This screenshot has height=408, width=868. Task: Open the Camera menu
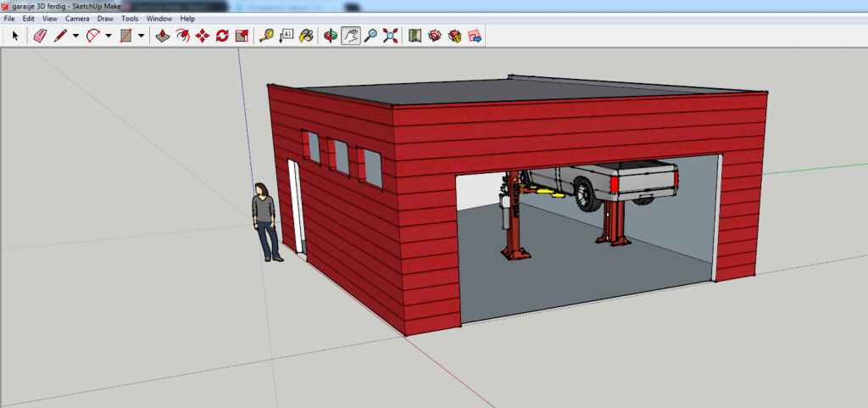tap(77, 18)
